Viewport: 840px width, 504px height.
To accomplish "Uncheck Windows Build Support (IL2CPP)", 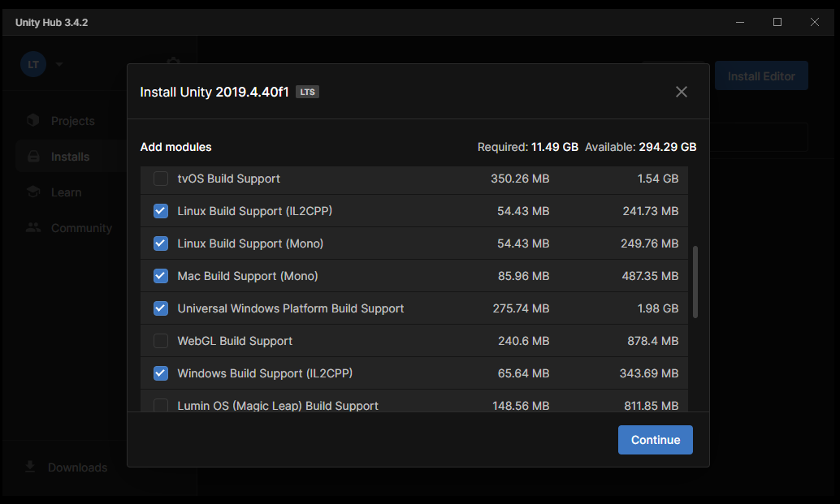I will click(161, 373).
